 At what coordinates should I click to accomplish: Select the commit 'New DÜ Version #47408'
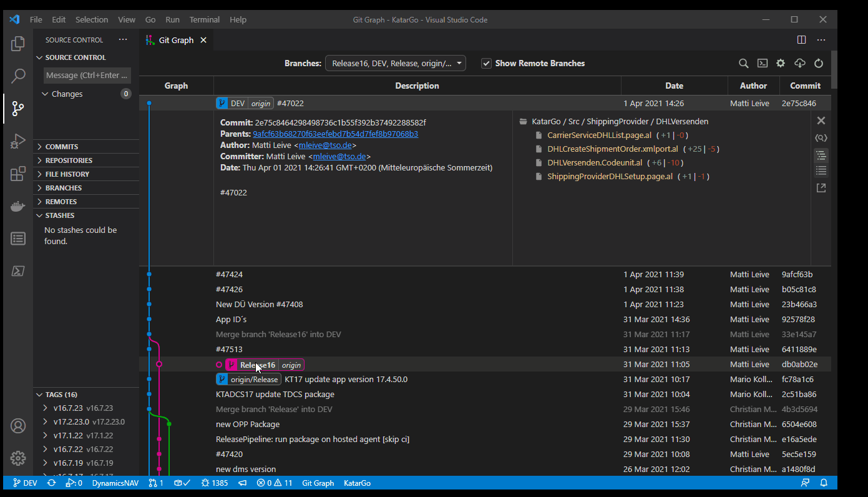(x=485, y=304)
